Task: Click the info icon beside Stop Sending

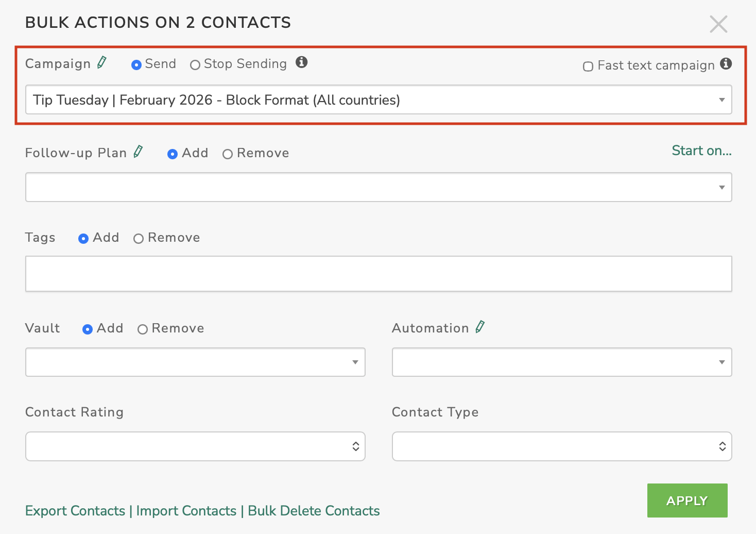Action: coord(301,62)
